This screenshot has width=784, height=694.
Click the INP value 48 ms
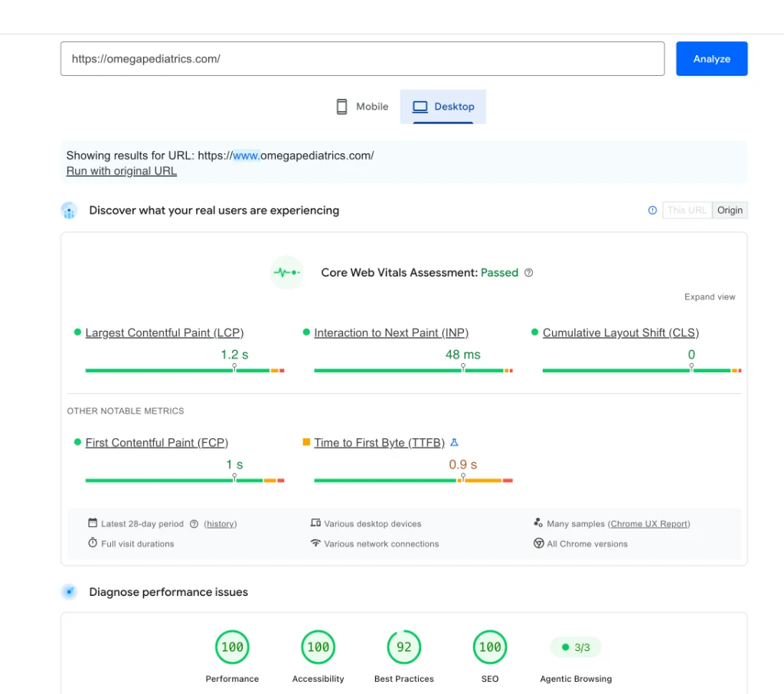pyautogui.click(x=463, y=355)
